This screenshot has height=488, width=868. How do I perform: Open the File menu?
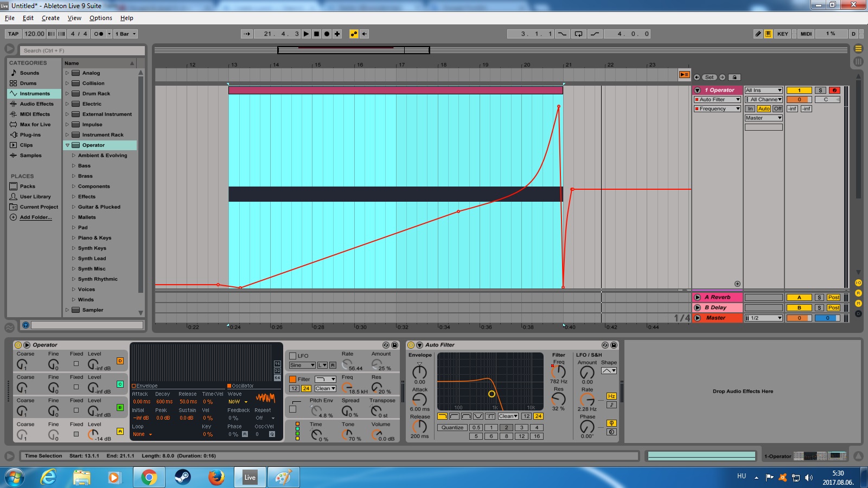click(x=10, y=18)
